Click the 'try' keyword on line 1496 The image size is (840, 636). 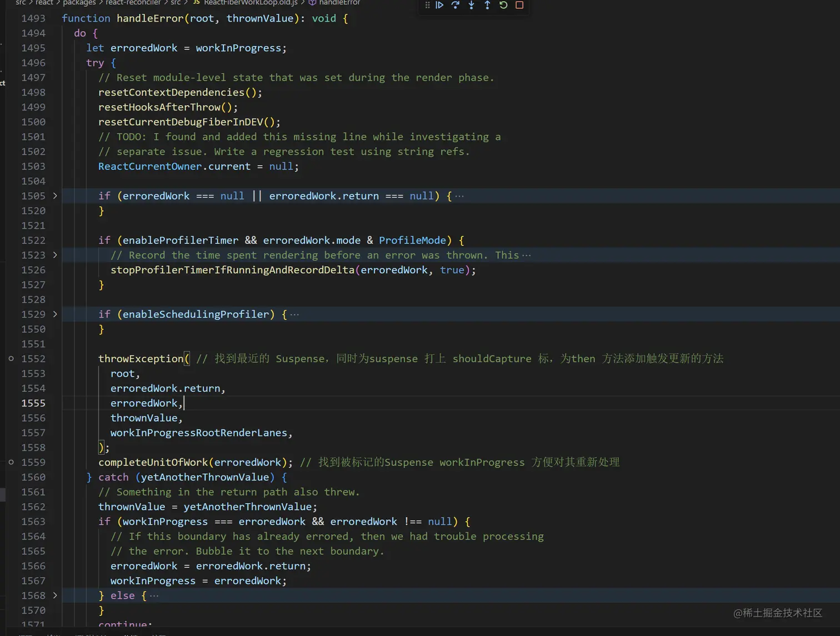[95, 63]
